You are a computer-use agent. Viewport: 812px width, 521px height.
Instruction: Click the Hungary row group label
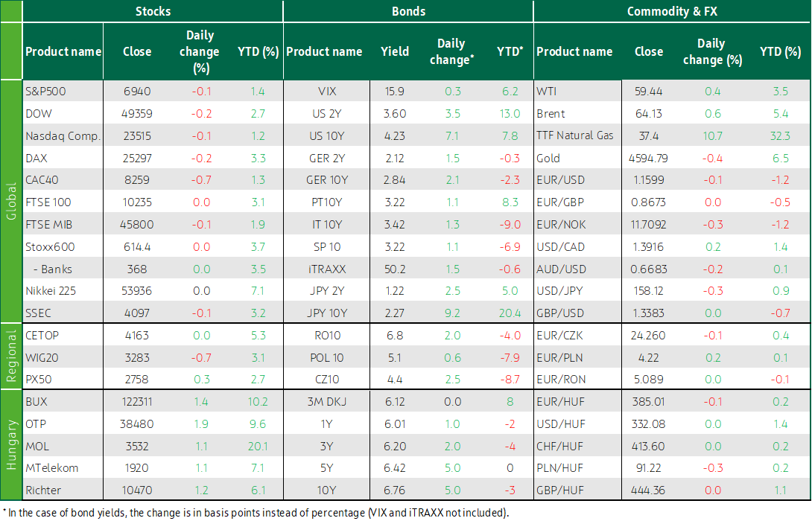11,445
